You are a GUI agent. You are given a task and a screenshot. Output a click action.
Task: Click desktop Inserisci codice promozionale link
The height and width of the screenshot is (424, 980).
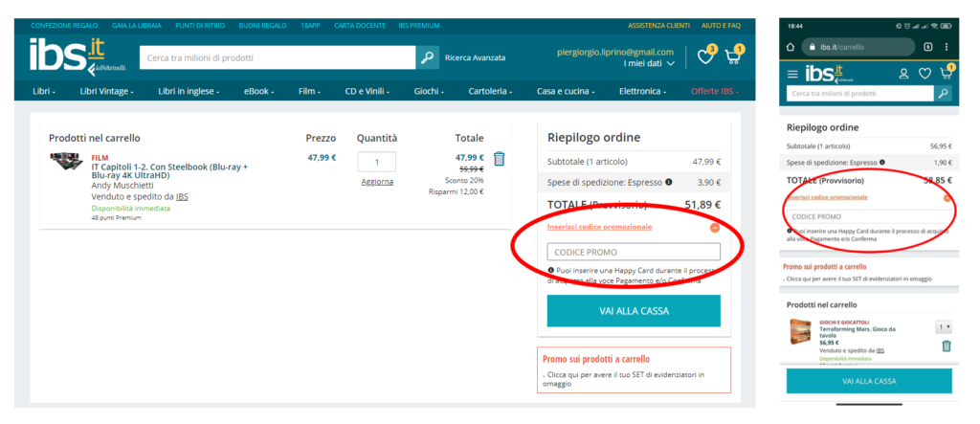[x=599, y=227]
